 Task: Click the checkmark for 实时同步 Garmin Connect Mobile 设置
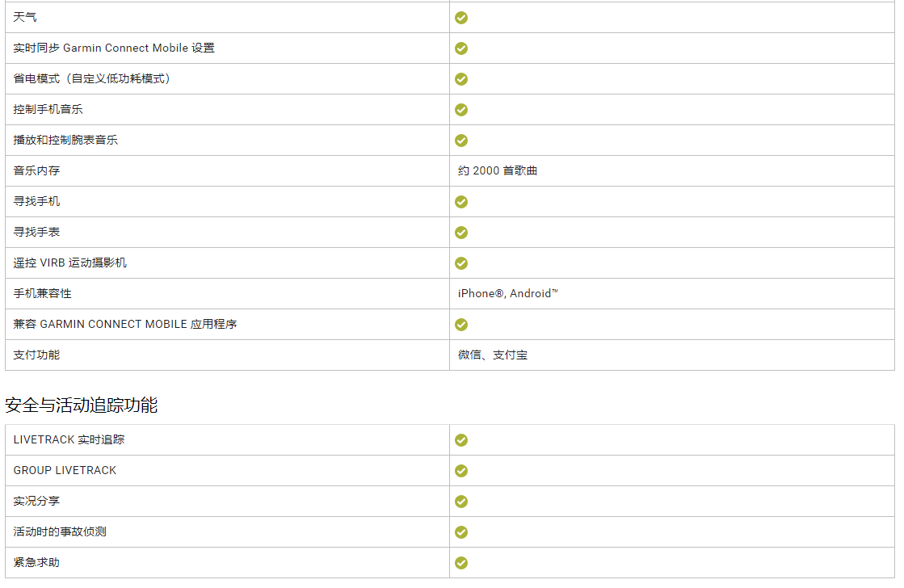(461, 48)
